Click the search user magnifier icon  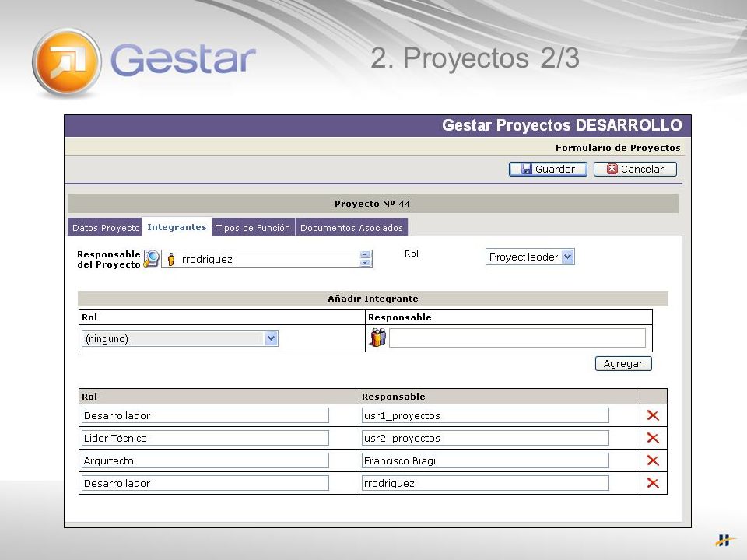tap(152, 258)
